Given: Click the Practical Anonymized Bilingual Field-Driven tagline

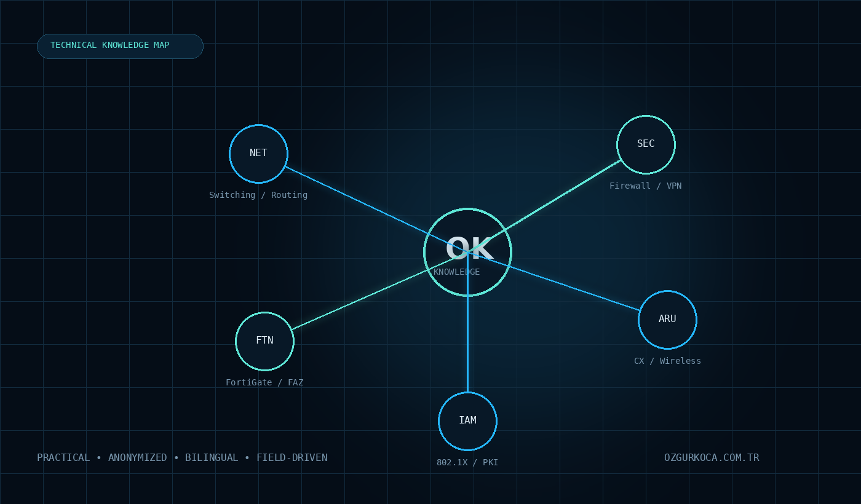Looking at the screenshot, I should coord(182,458).
